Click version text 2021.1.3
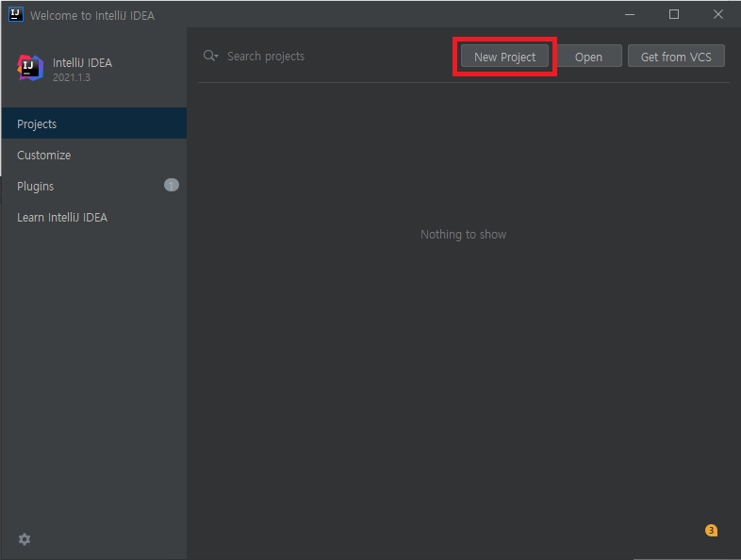741x560 pixels. click(x=72, y=77)
